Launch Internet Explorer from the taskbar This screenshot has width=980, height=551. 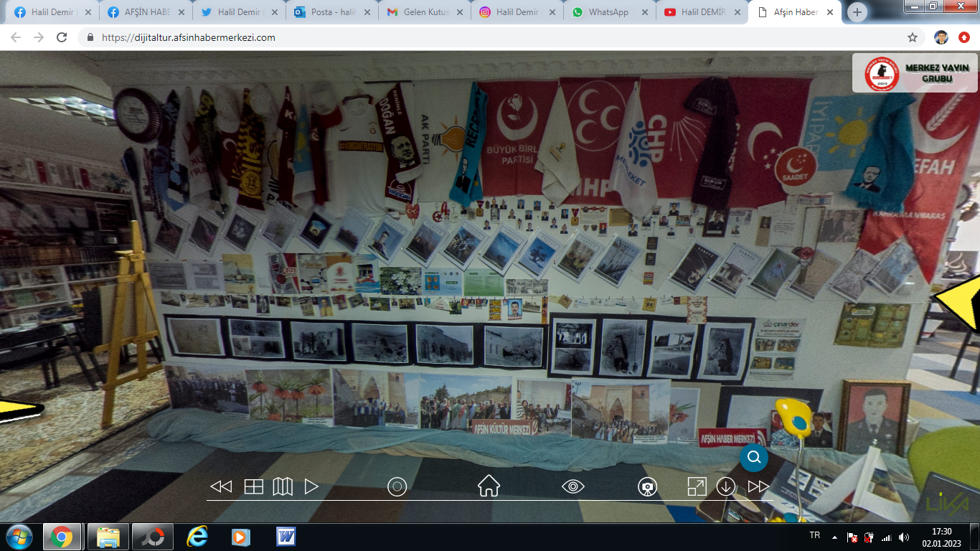click(197, 537)
